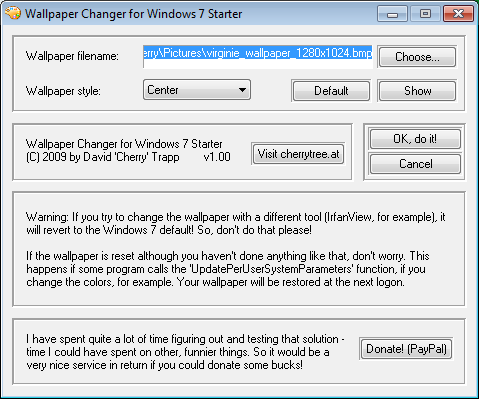This screenshot has height=399, width=479.
Task: Click the 'Wallpaper filename:' label
Action: [x=72, y=56]
